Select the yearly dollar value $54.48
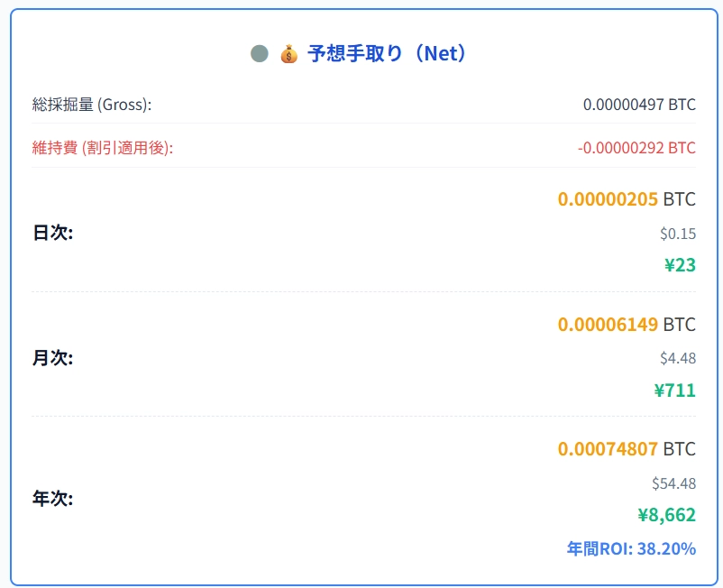Screen dimensions: 723x588 tap(673, 483)
